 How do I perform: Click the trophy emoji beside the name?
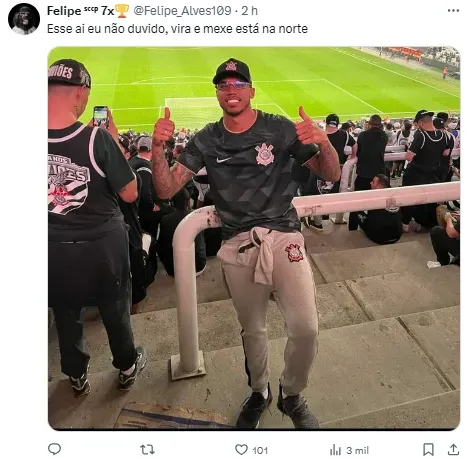point(122,11)
